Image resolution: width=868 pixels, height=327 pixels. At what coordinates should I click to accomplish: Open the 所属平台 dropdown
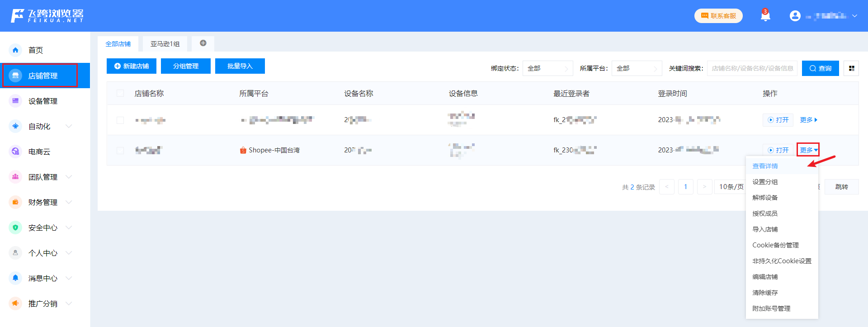click(637, 68)
